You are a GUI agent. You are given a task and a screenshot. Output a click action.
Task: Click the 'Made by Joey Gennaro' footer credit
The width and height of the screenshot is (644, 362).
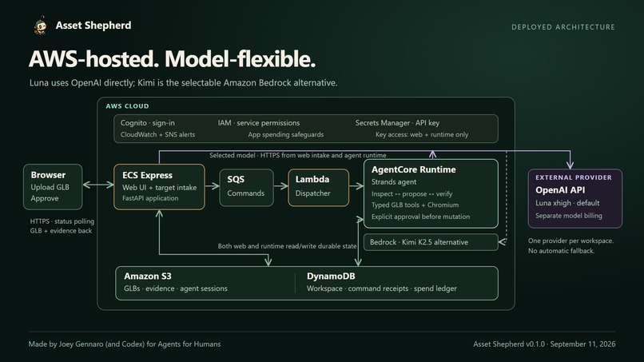pos(125,344)
